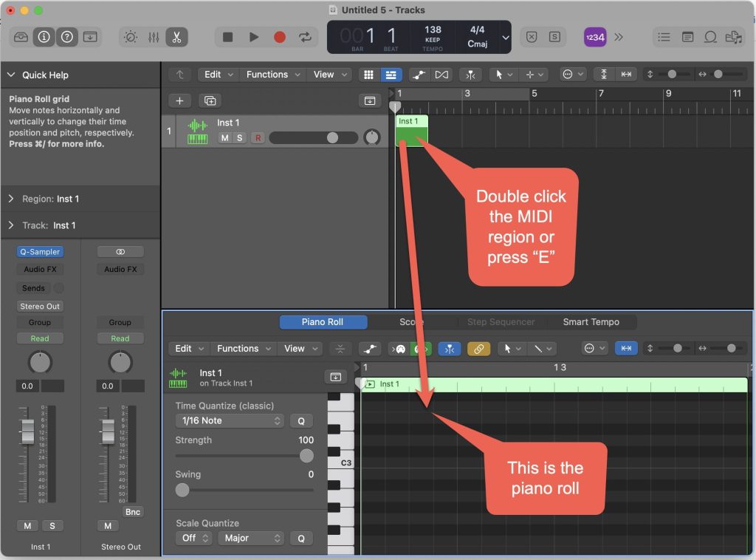Toggle the Cycle mode button
The height and width of the screenshot is (560, 756).
click(304, 37)
